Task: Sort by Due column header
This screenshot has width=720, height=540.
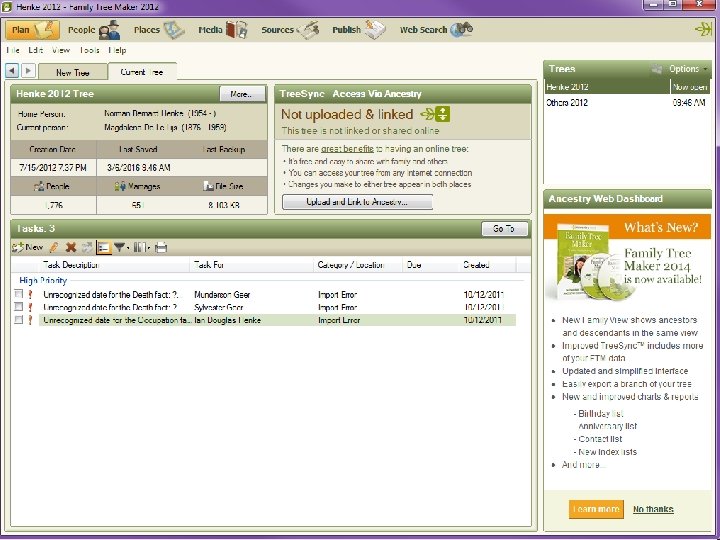Action: 431,265
